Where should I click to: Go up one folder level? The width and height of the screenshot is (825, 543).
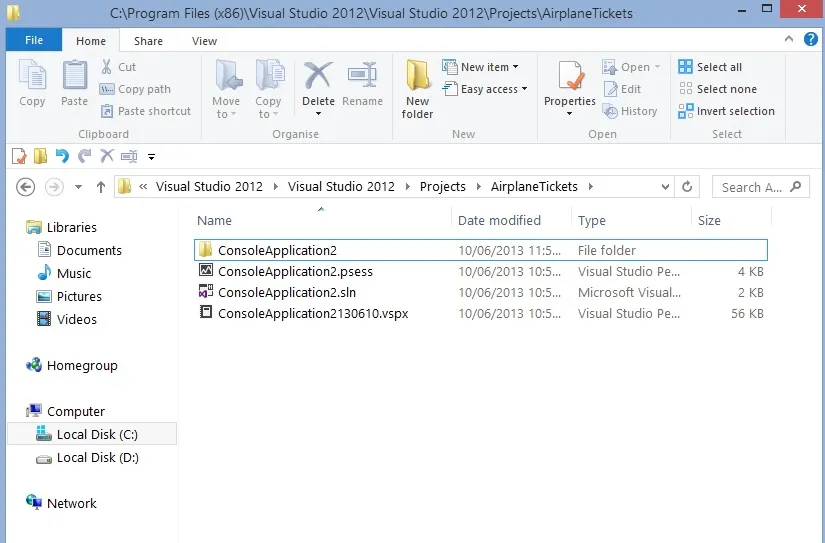click(100, 187)
